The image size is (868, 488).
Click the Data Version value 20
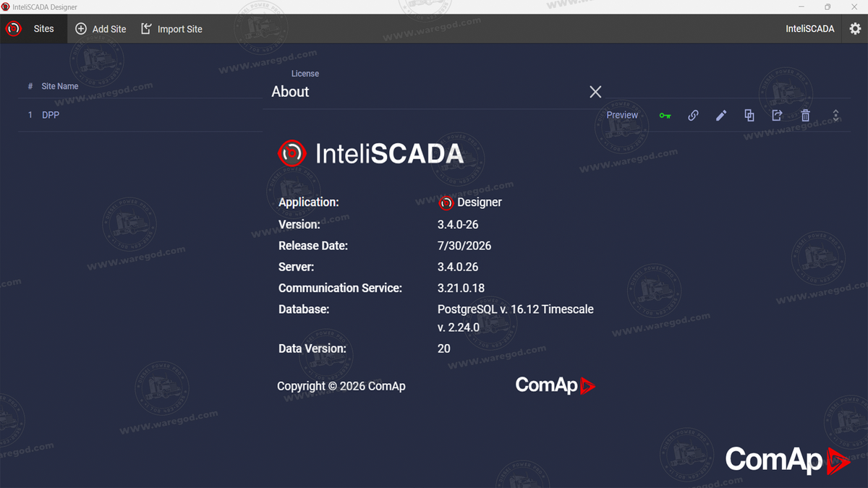(x=443, y=348)
